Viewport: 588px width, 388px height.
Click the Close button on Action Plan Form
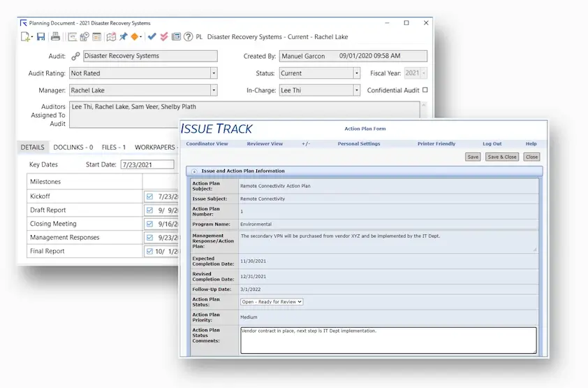(531, 157)
